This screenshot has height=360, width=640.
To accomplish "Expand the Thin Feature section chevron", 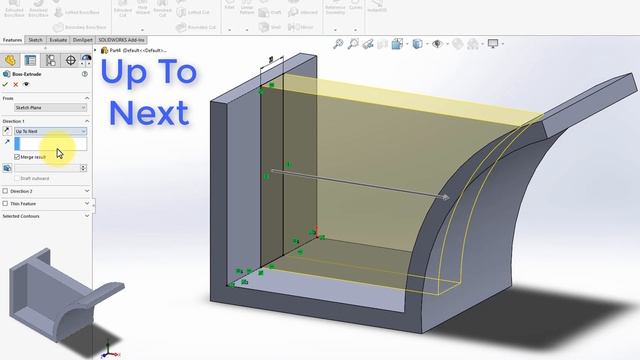I will coord(87,203).
